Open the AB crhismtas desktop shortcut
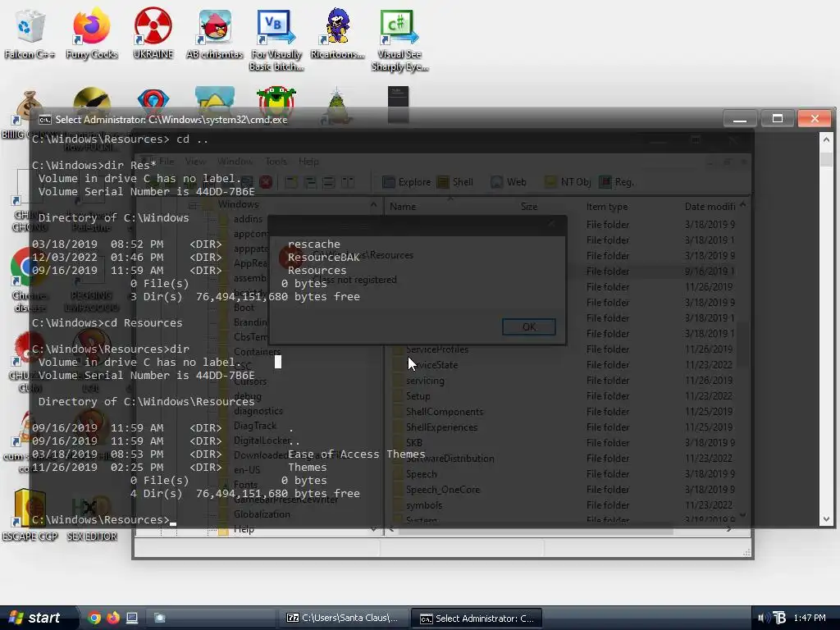Viewport: 840px width, 630px height. [214, 33]
